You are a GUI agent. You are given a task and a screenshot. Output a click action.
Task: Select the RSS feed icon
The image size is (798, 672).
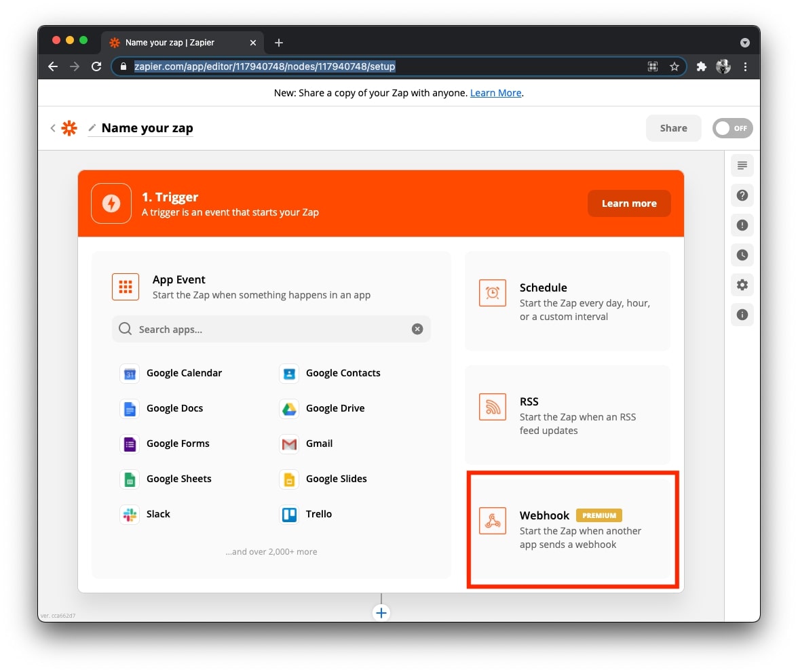(x=492, y=406)
